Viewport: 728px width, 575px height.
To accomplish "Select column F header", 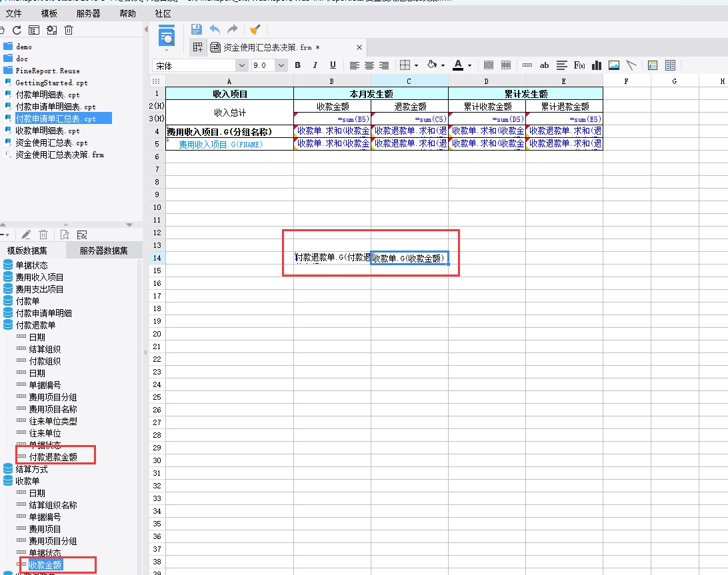I will [627, 81].
